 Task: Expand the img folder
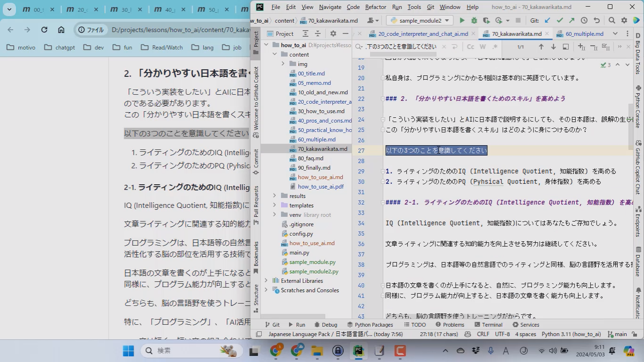[283, 64]
